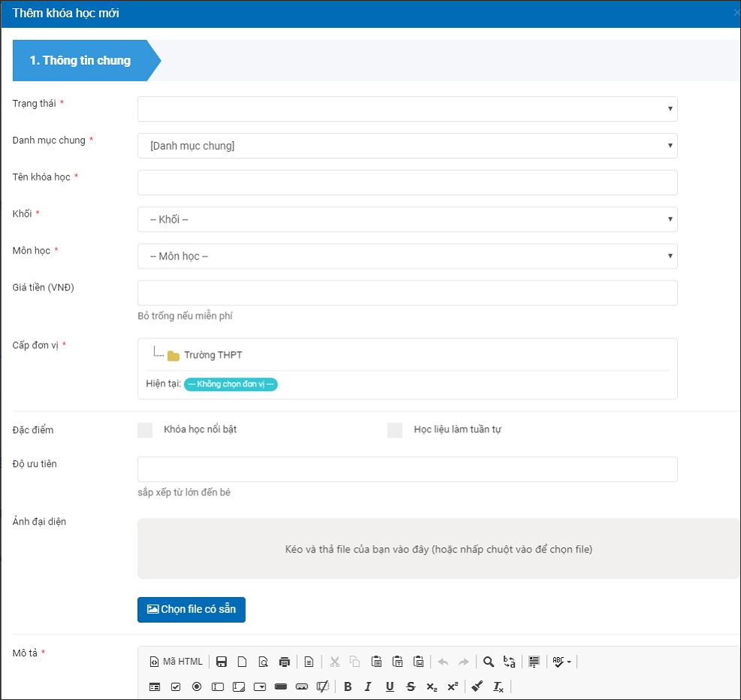Click the Find magnifier icon in editor

[x=488, y=662]
